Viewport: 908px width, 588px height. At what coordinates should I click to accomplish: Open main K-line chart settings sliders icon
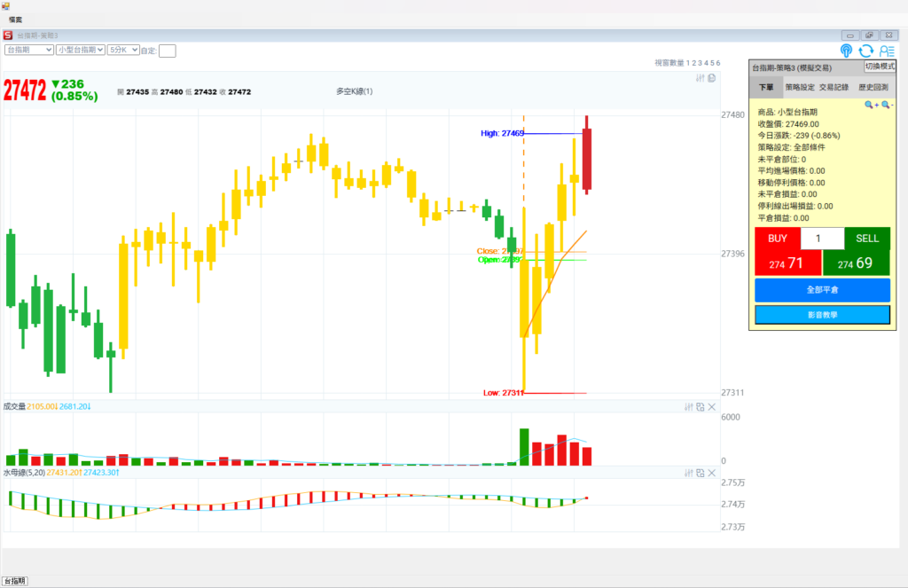point(700,78)
